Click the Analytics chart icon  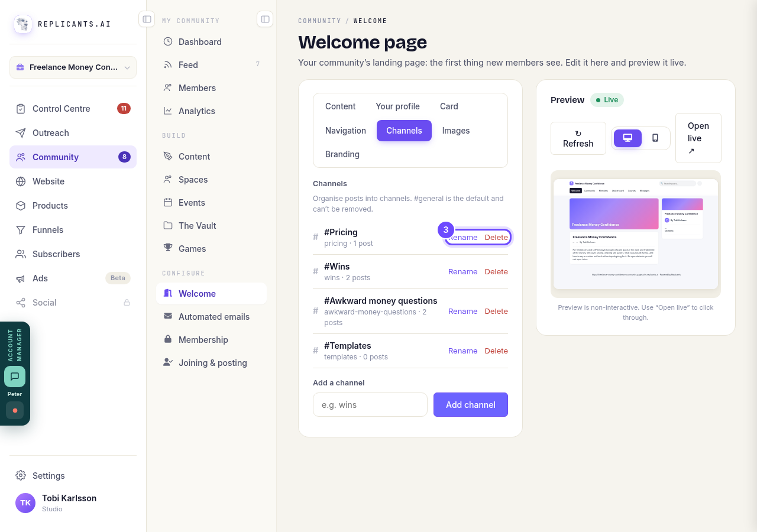click(168, 111)
